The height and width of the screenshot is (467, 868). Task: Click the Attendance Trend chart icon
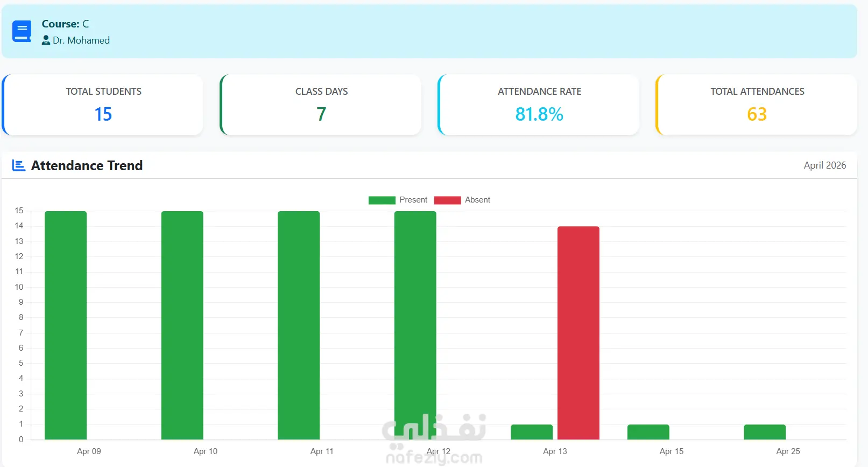pyautogui.click(x=19, y=165)
